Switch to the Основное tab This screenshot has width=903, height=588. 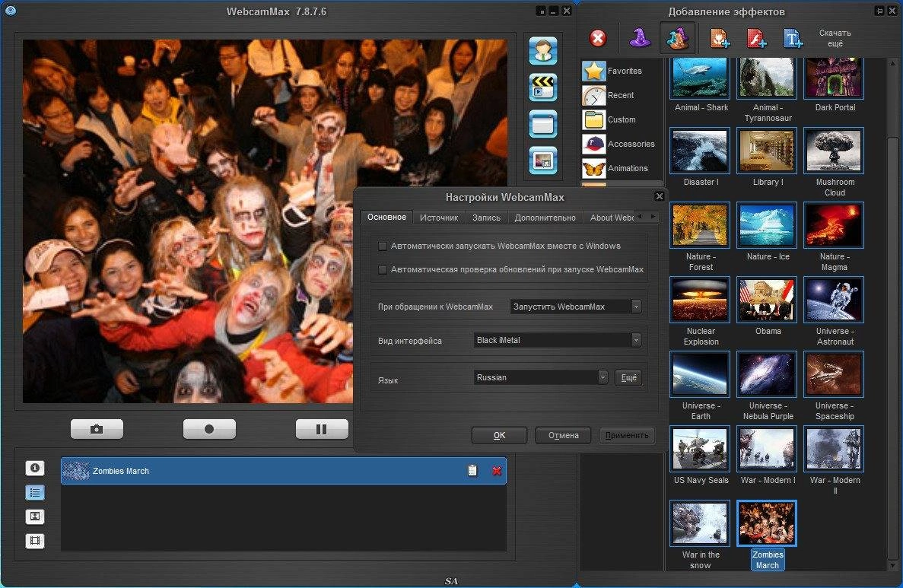[x=387, y=217]
